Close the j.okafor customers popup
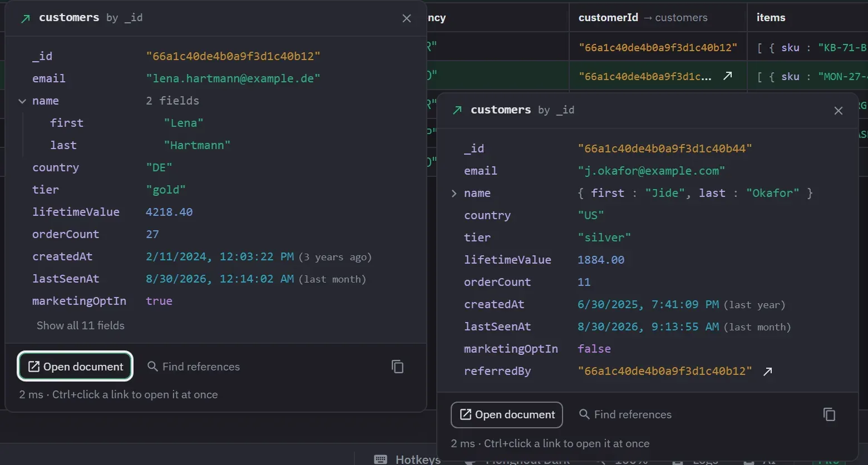The height and width of the screenshot is (465, 868). point(839,111)
